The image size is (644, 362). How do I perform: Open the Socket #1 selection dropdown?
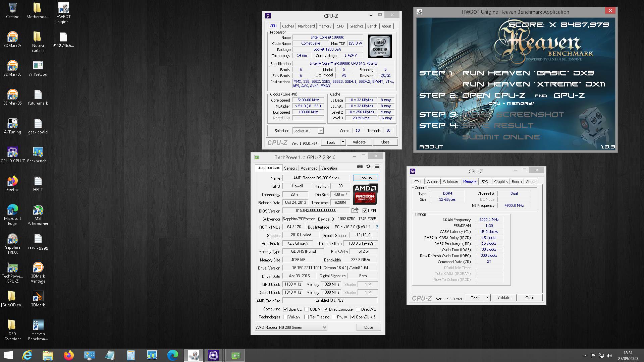308,131
